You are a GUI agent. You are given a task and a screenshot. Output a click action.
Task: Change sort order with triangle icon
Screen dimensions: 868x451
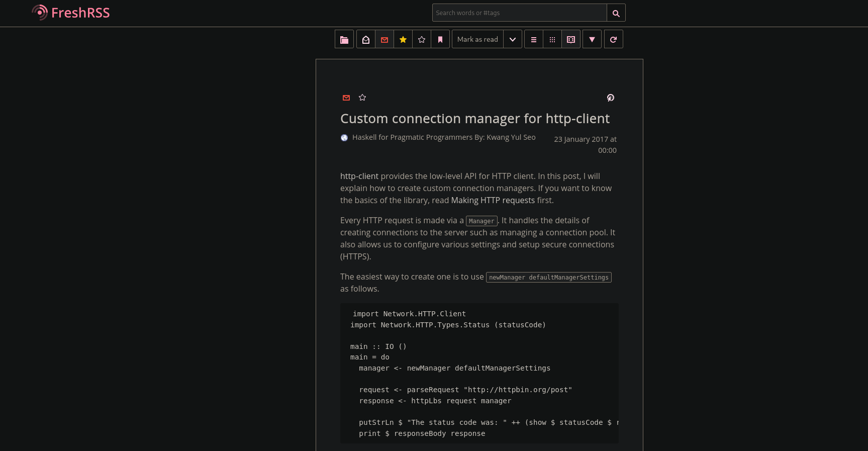592,39
